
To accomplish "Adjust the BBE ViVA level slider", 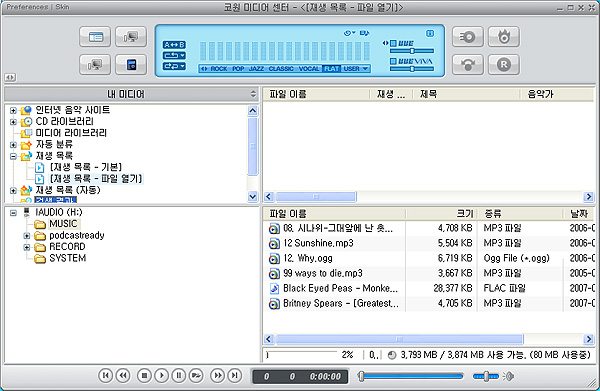I will pos(412,69).
